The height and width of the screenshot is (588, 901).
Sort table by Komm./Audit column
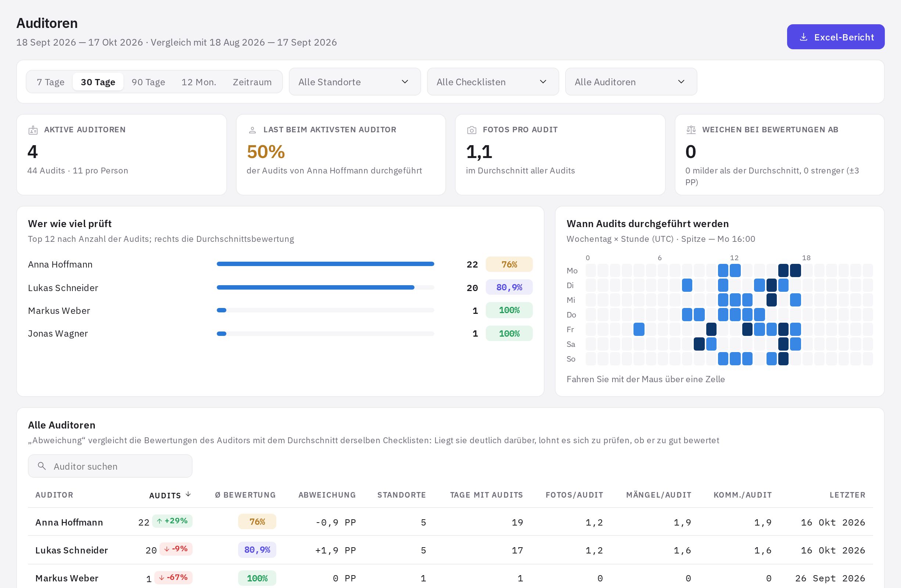tap(743, 495)
